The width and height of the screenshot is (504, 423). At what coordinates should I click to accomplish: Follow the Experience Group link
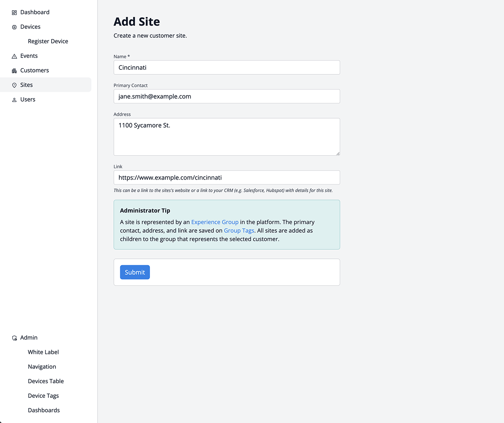point(215,222)
